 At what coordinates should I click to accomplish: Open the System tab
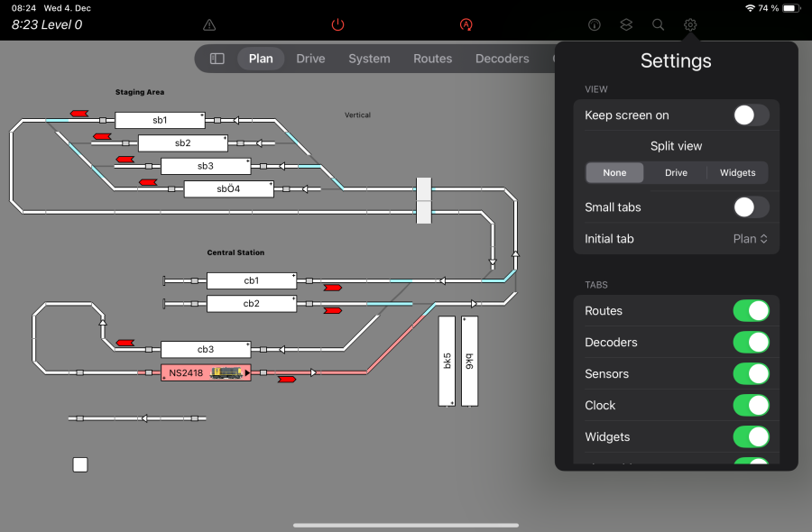click(369, 59)
